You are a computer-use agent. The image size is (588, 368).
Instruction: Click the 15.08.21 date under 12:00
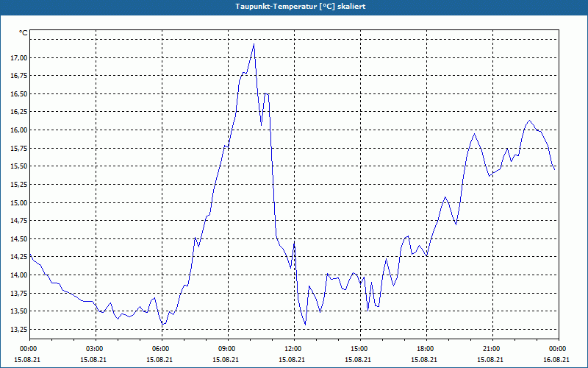292,359
